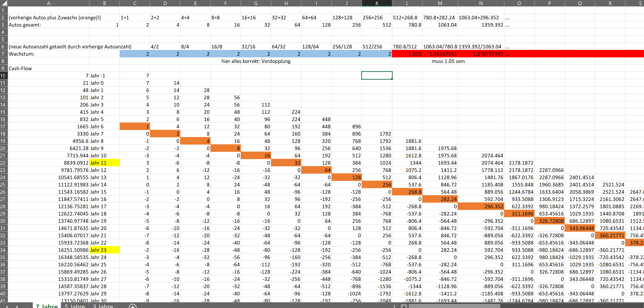Image resolution: width=644 pixels, height=308 pixels.
Task: Click the yellow Jahr 23 cell
Action: pyautogui.click(x=104, y=250)
